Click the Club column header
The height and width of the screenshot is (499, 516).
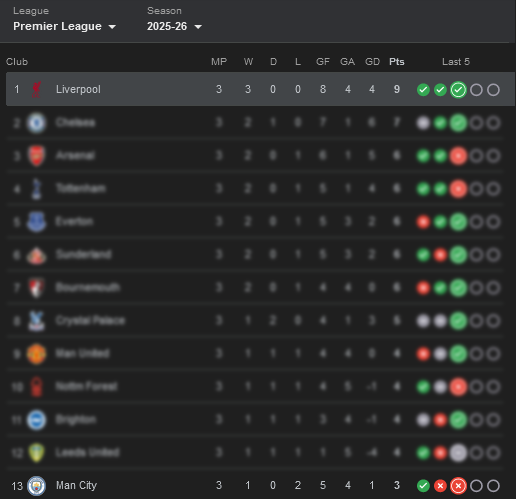pos(17,62)
